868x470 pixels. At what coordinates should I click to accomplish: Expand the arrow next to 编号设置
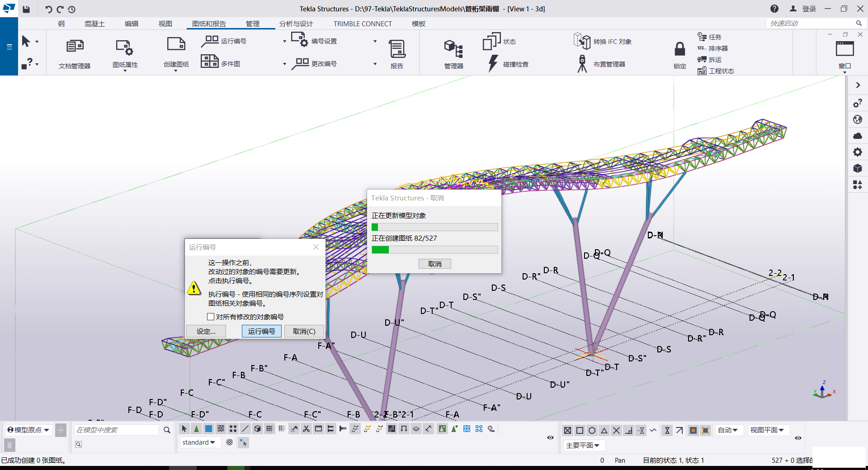point(375,41)
